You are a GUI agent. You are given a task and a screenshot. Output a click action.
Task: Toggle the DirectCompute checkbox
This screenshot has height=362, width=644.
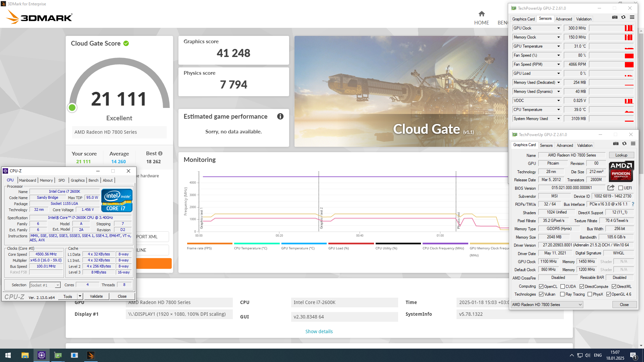[582, 287]
